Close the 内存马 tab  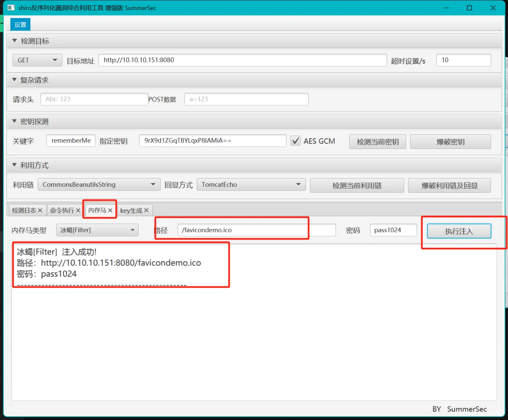[110, 210]
